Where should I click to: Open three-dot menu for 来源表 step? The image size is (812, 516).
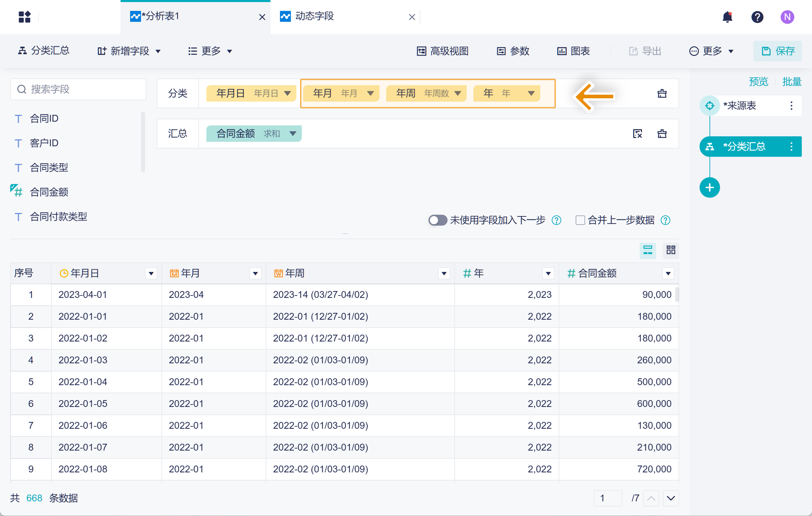point(791,106)
